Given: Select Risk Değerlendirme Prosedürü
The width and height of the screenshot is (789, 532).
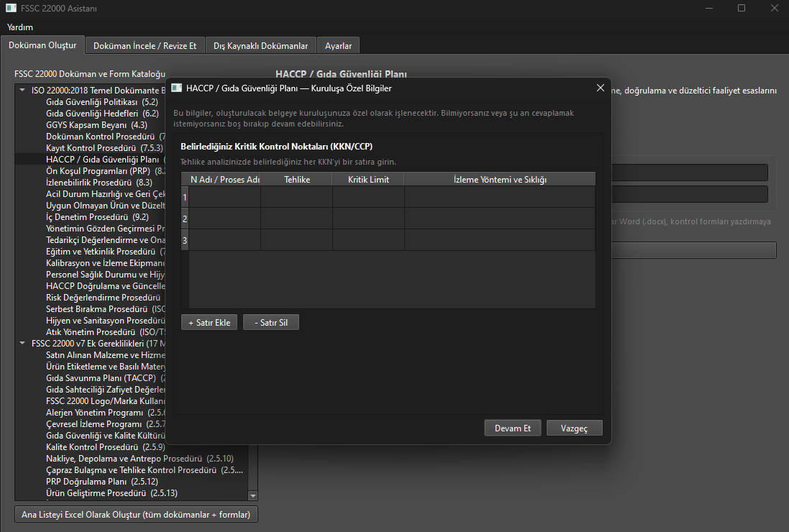Looking at the screenshot, I should pos(103,298).
